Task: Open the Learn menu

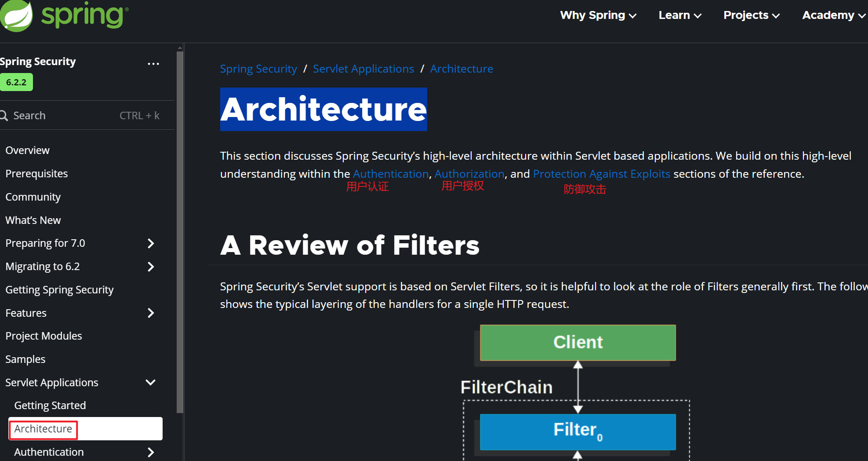Action: [x=680, y=15]
